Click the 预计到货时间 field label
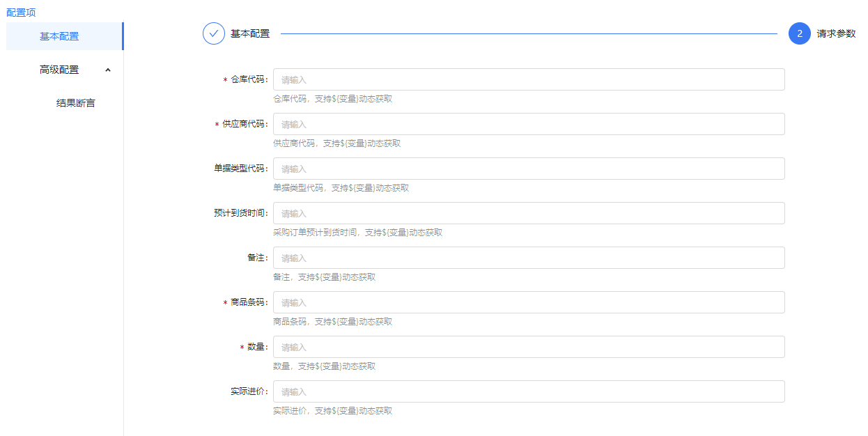 click(240, 213)
